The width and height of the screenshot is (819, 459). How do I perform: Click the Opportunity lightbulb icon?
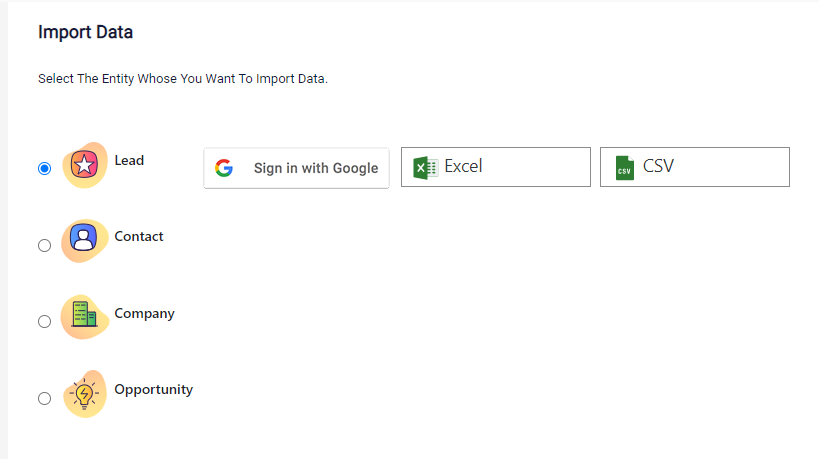pyautogui.click(x=85, y=394)
